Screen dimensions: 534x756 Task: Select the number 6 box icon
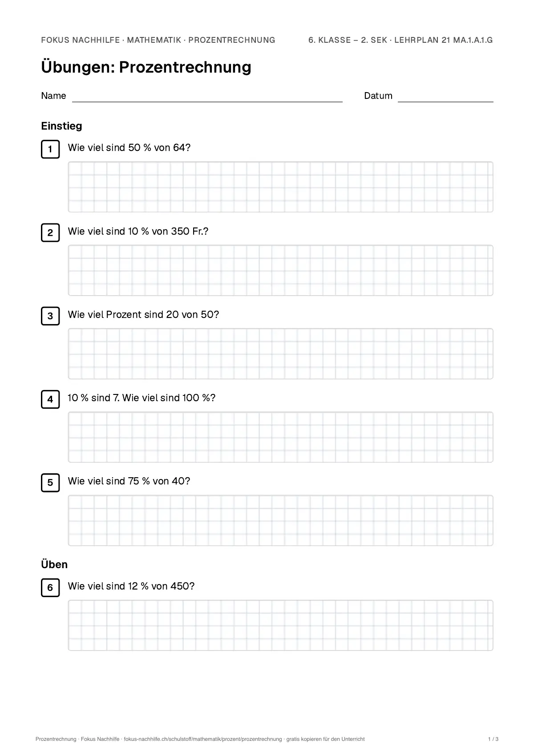click(x=50, y=588)
